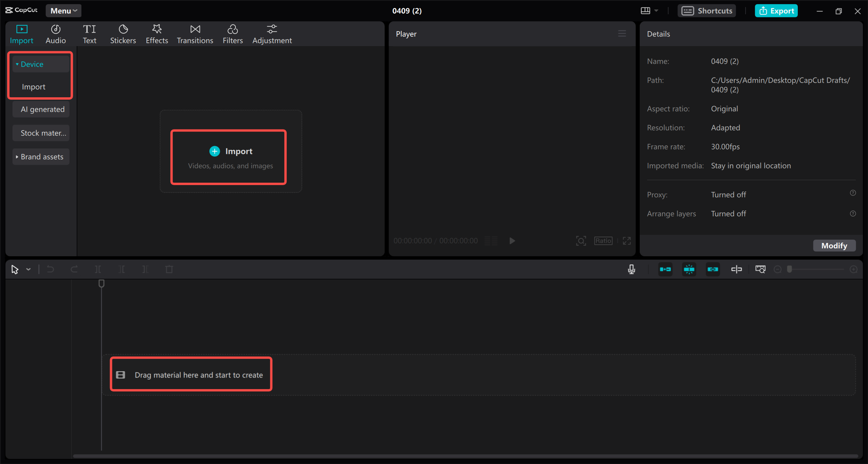Adjust the timeline zoom slider
The image size is (868, 464).
click(789, 269)
